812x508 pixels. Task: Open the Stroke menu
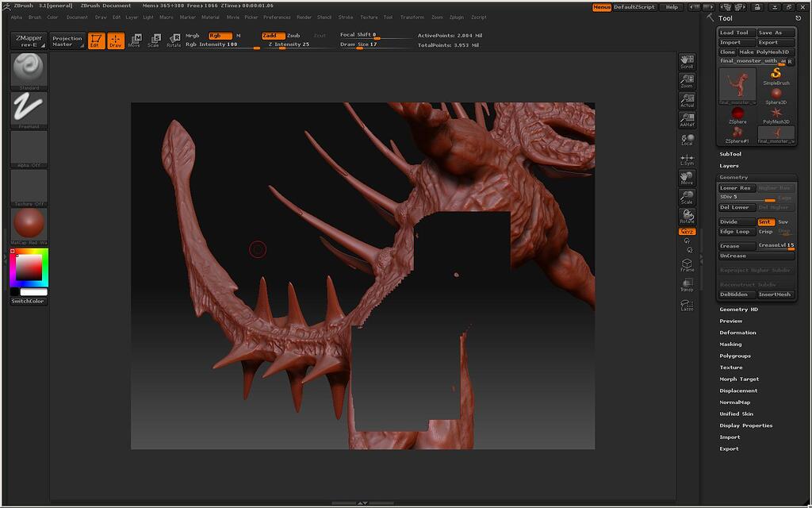pyautogui.click(x=346, y=17)
